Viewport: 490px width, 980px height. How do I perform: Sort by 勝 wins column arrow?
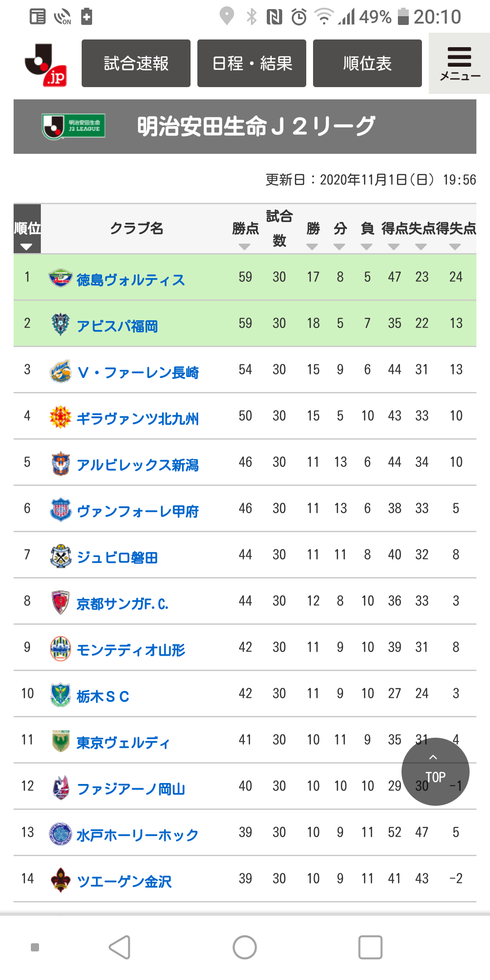click(312, 247)
